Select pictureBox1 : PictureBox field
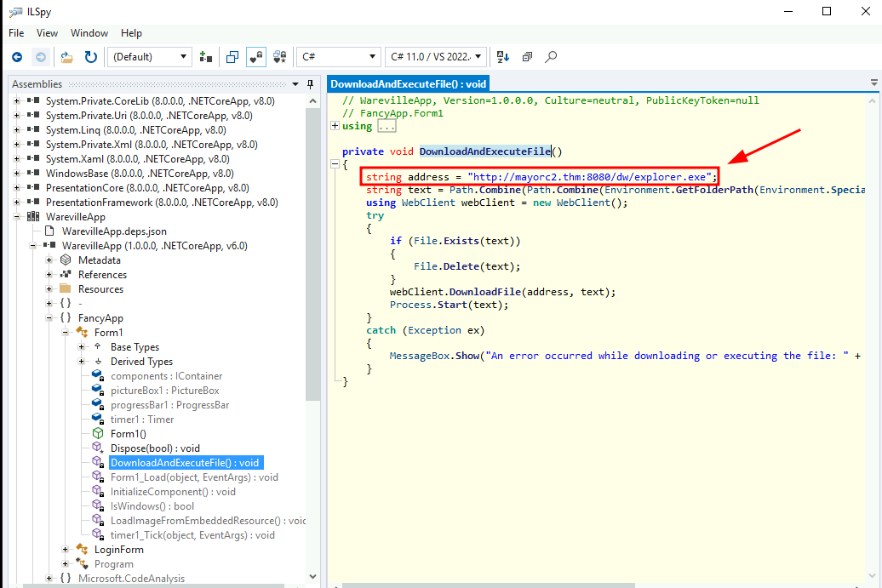Viewport: 882px width, 588px height. click(165, 391)
